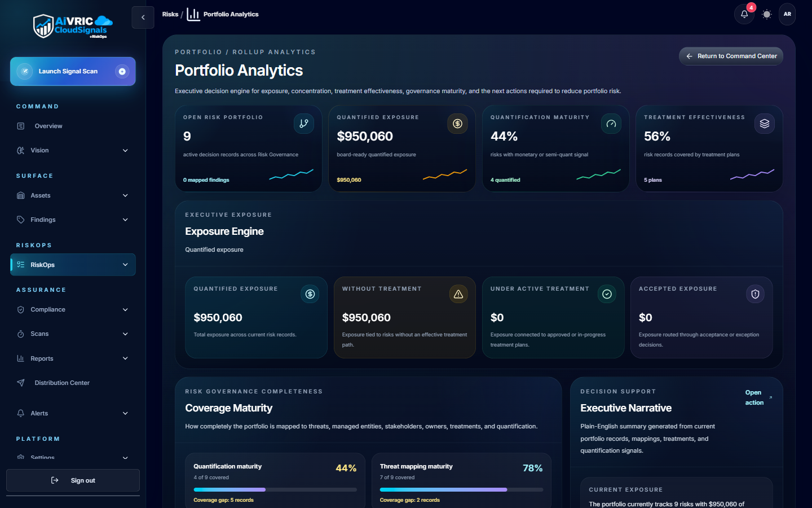
Task: Click the Open action external arrow icon
Action: 770,397
